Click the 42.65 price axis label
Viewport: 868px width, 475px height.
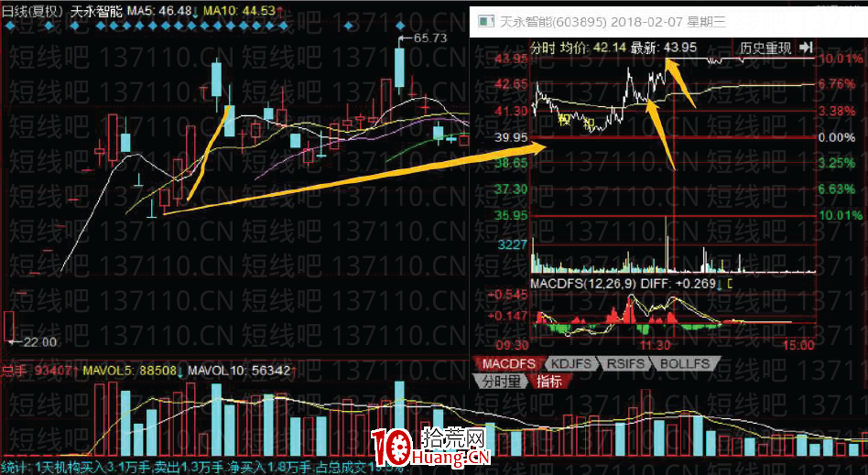click(x=511, y=84)
